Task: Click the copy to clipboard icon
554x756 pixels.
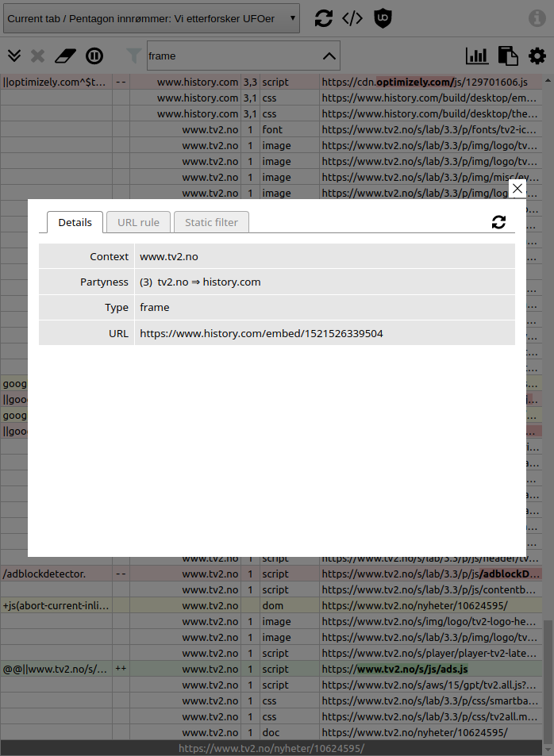Action: pos(508,56)
